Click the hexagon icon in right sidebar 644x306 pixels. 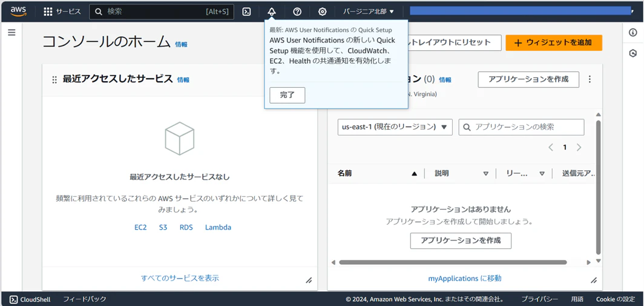tap(633, 53)
